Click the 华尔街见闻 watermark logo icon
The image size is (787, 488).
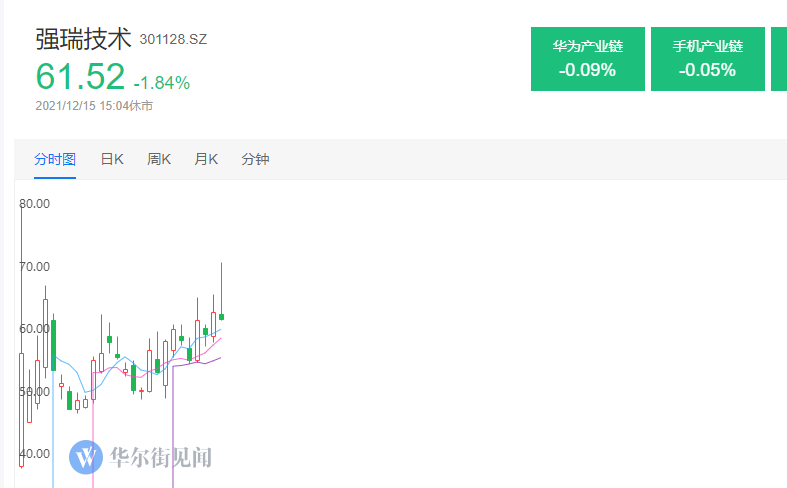[x=86, y=457]
